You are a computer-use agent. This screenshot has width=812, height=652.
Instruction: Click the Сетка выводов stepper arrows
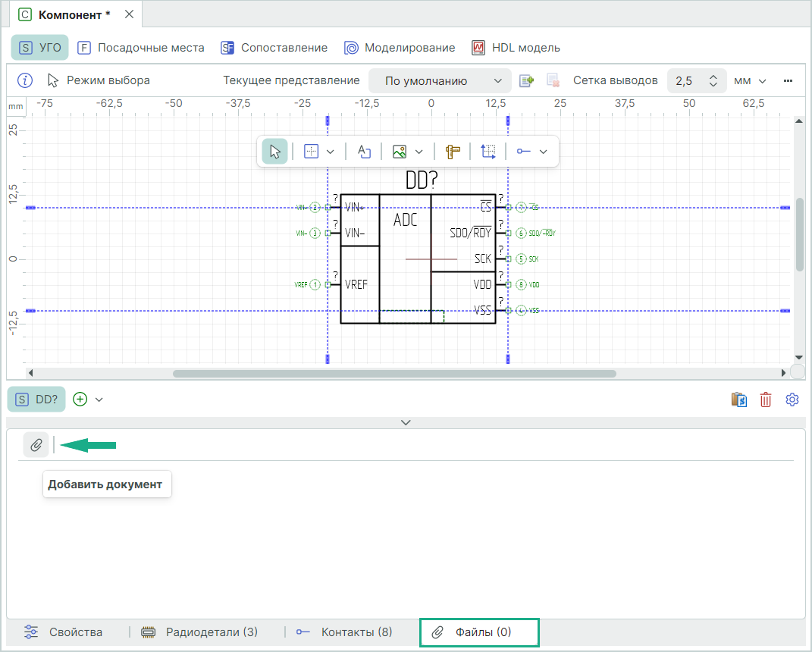pos(713,81)
